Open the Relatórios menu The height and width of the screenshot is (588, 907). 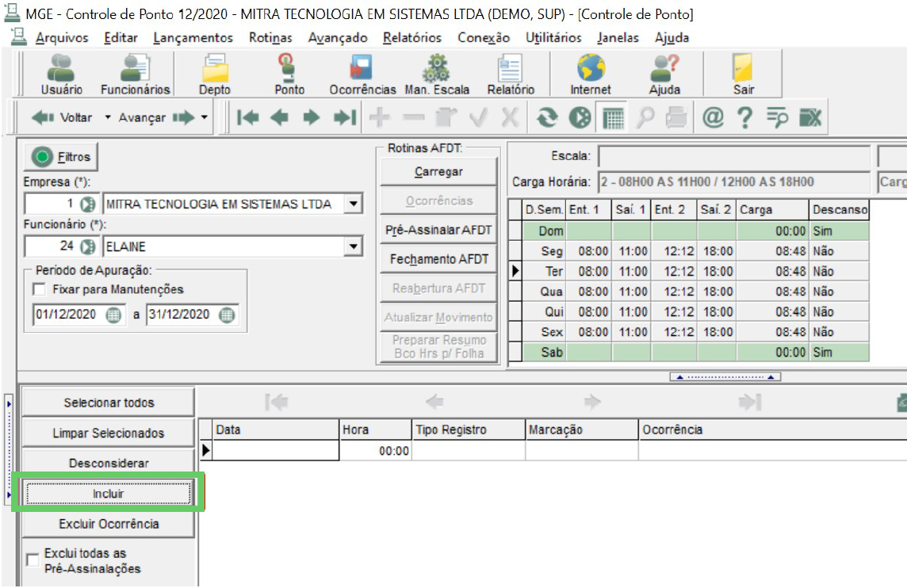tap(411, 37)
